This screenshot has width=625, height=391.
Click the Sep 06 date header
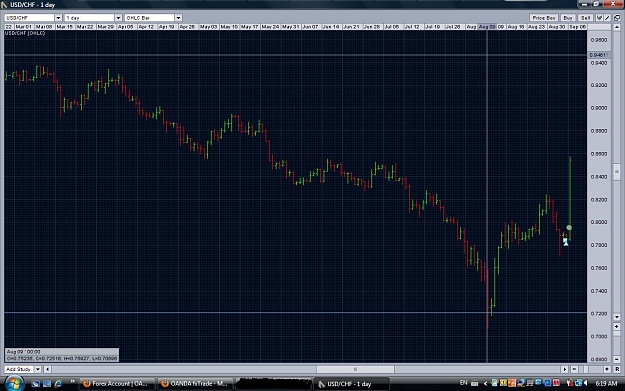(577, 27)
